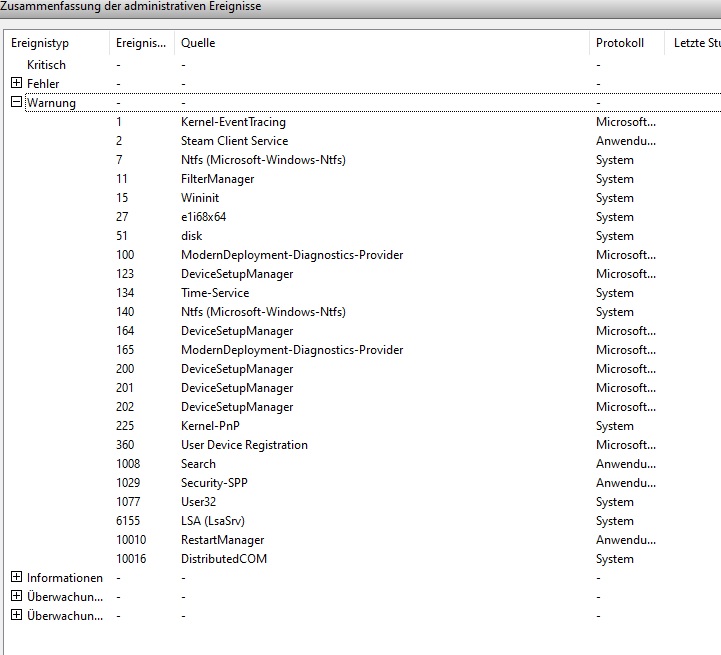Image resolution: width=721 pixels, height=655 pixels.
Task: Select event 164 DeviceSetupManager row
Action: [362, 331]
